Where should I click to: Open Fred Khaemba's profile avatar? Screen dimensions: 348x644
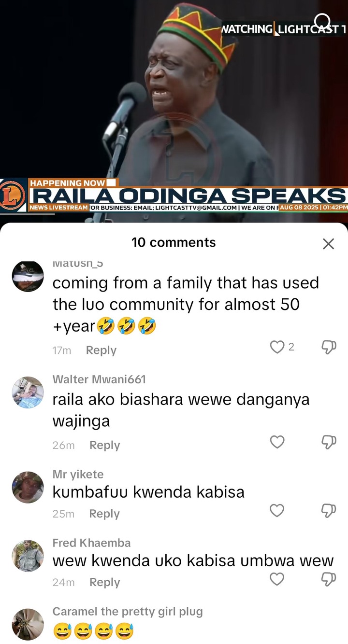[28, 556]
